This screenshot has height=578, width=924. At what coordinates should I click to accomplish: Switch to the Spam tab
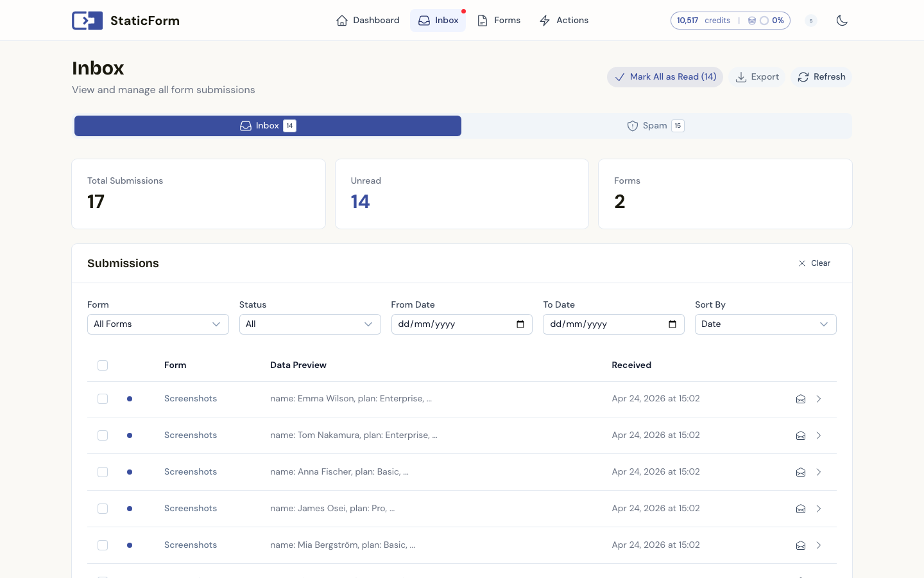(x=656, y=126)
